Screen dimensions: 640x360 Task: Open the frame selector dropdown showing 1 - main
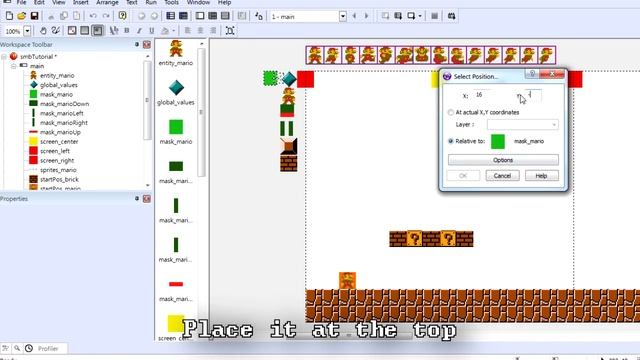(x=343, y=16)
